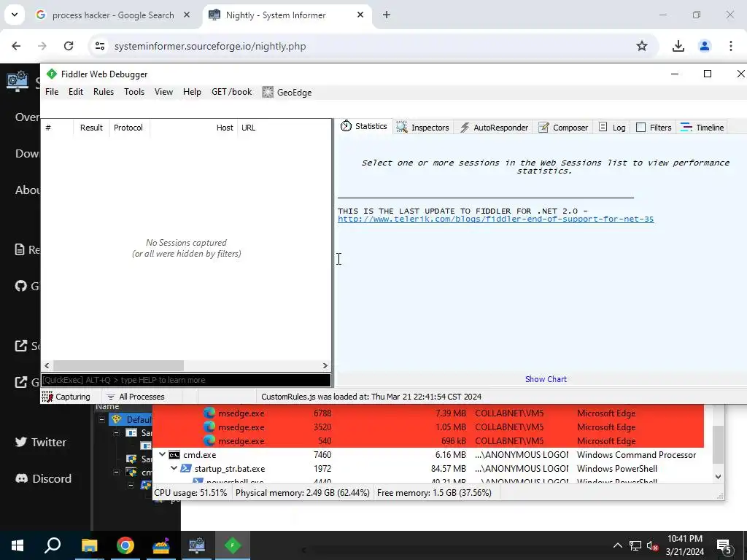Open the File menu in Fiddler
This screenshot has height=560, width=747.
click(x=52, y=92)
